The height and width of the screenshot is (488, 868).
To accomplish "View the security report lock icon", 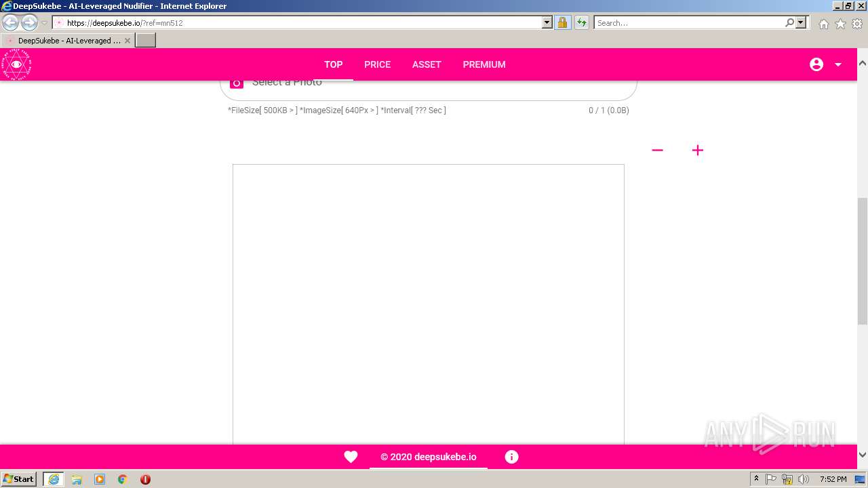I will point(562,22).
